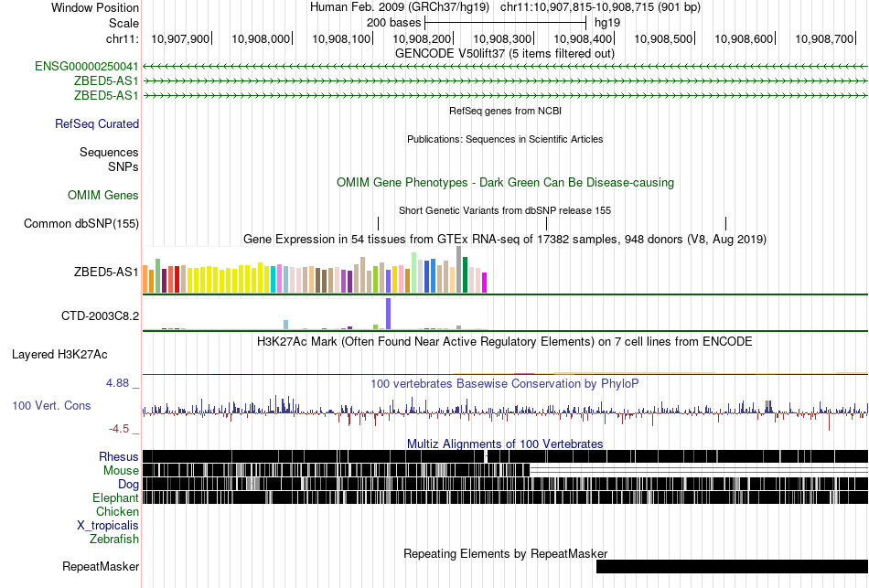Click the hg19 scale label
869x588 pixels.
[607, 23]
